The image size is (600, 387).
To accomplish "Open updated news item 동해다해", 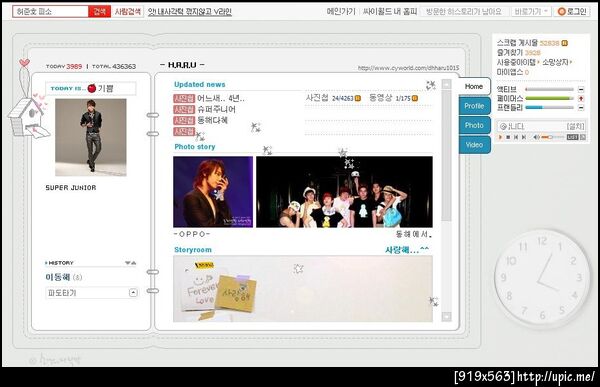I will click(212, 120).
